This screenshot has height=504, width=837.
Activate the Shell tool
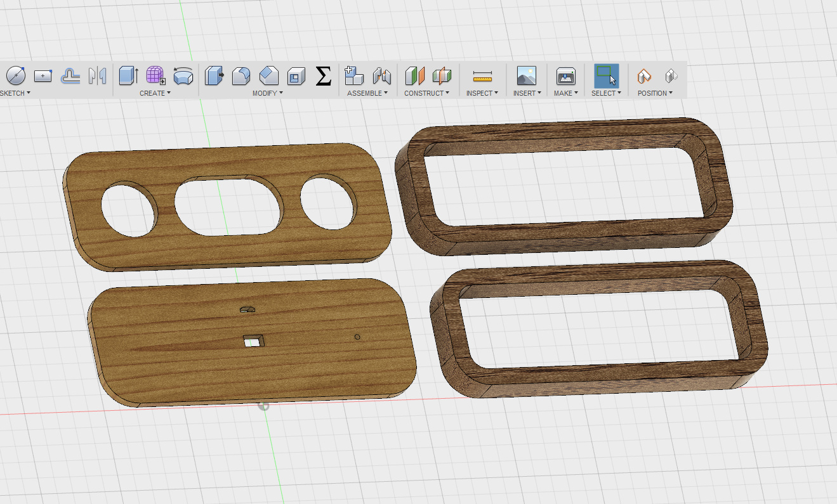point(296,77)
